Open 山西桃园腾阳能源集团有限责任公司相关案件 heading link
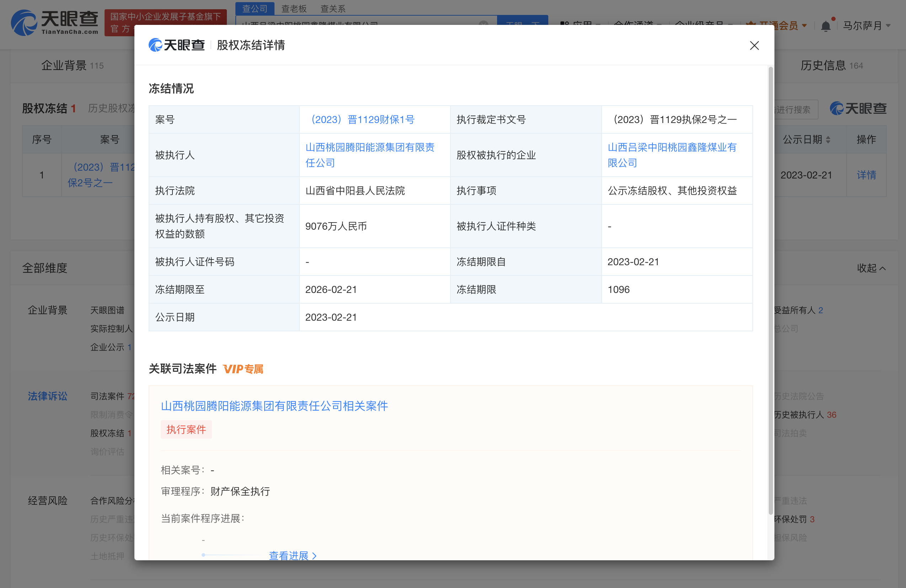Screen dimensions: 906x588 (x=274, y=406)
